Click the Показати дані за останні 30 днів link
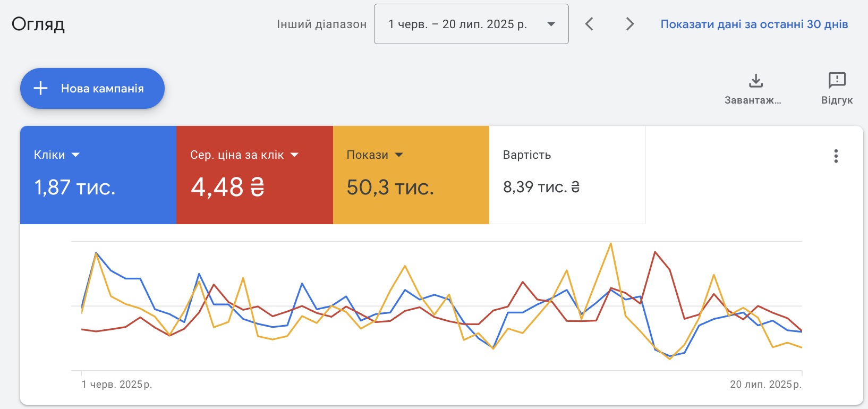 (754, 24)
